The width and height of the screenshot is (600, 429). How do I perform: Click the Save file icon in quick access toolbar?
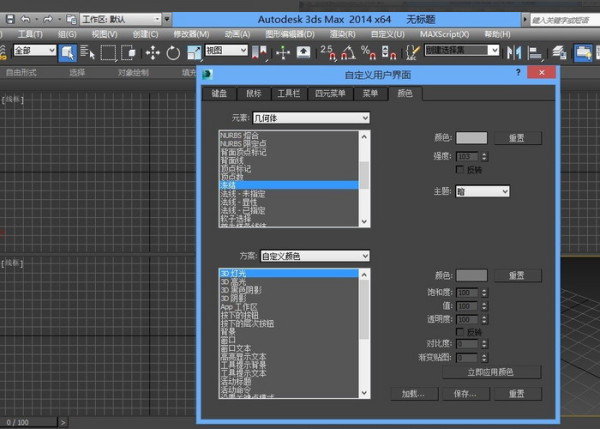pos(10,19)
